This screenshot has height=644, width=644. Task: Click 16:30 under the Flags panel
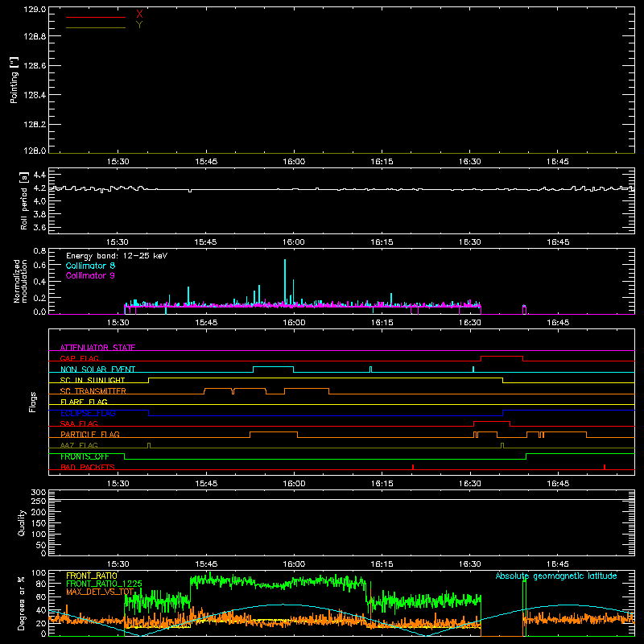coord(470,484)
